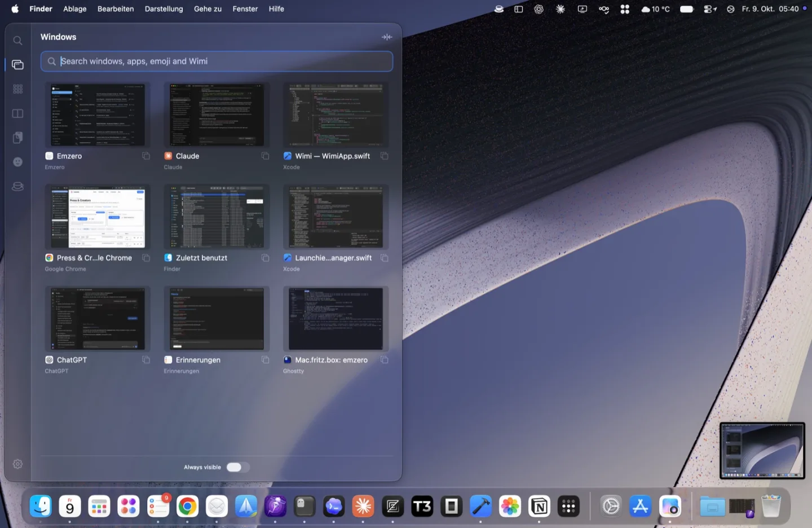Open the date and time Fr. 9. Okt. 05:40
The height and width of the screenshot is (528, 812).
click(770, 9)
